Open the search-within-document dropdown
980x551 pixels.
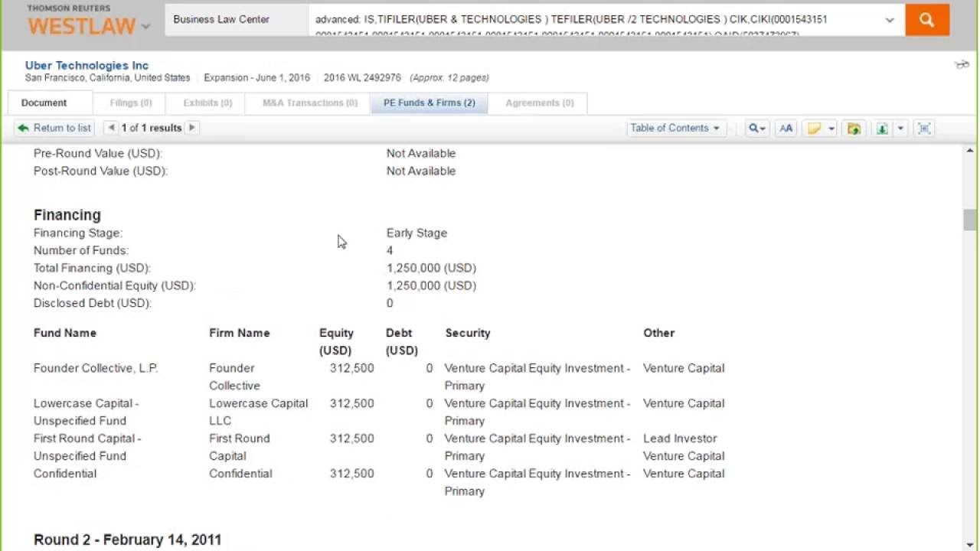pos(756,129)
